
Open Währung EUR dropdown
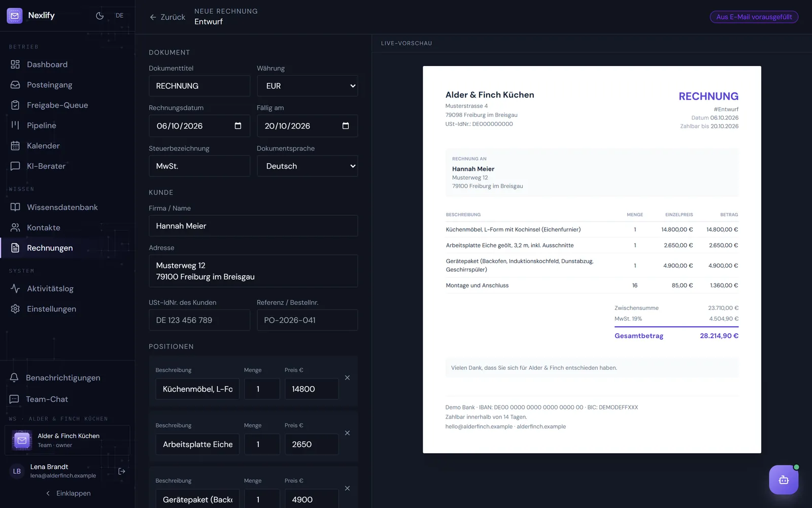point(308,86)
